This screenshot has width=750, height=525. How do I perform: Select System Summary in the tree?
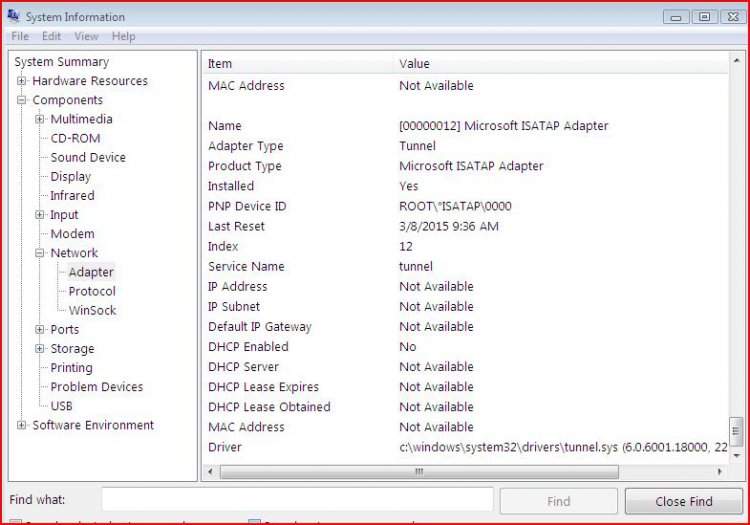tap(62, 62)
